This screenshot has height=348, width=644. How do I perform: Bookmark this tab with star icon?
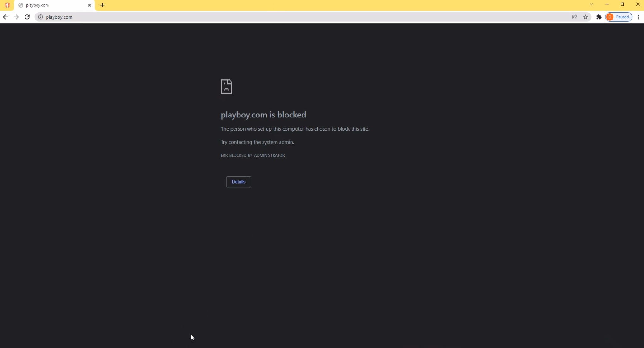585,17
